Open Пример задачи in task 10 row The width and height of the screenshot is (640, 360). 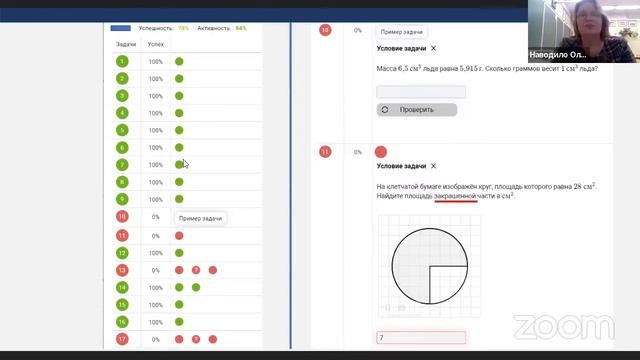coord(200,218)
